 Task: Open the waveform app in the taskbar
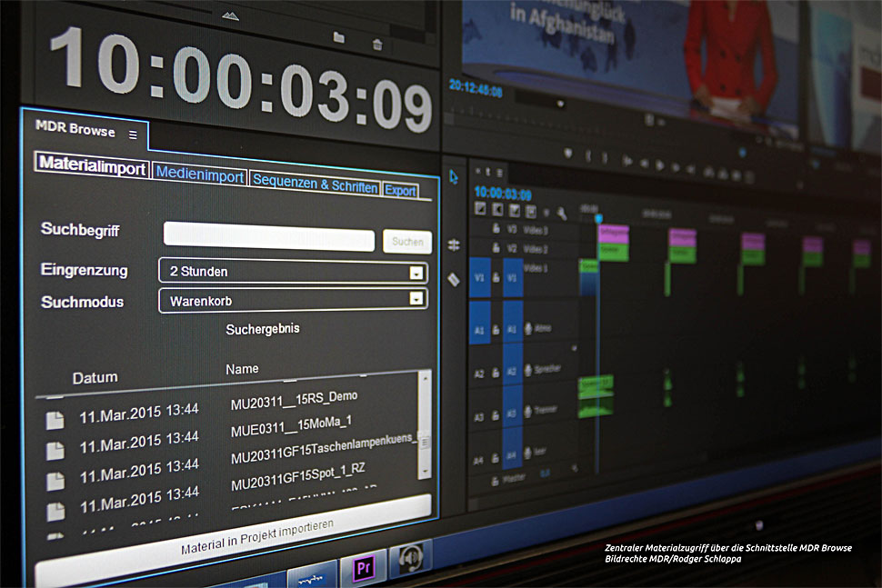311,579
